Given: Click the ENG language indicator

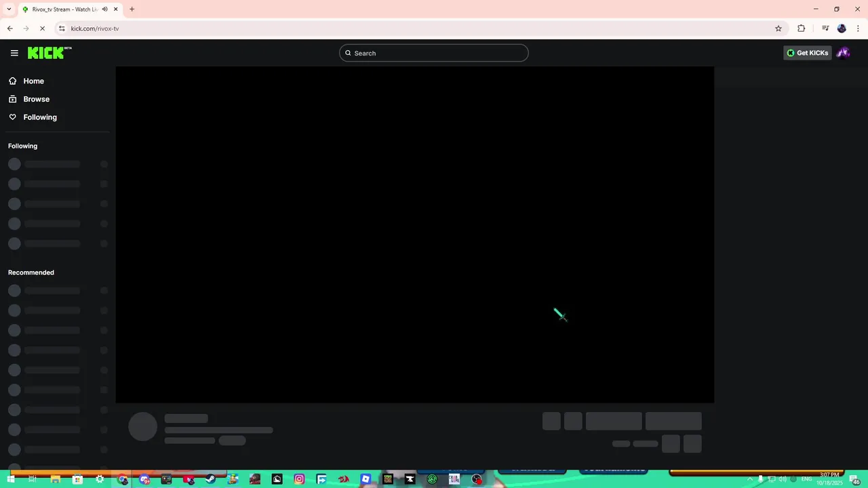Looking at the screenshot, I should pos(807,479).
